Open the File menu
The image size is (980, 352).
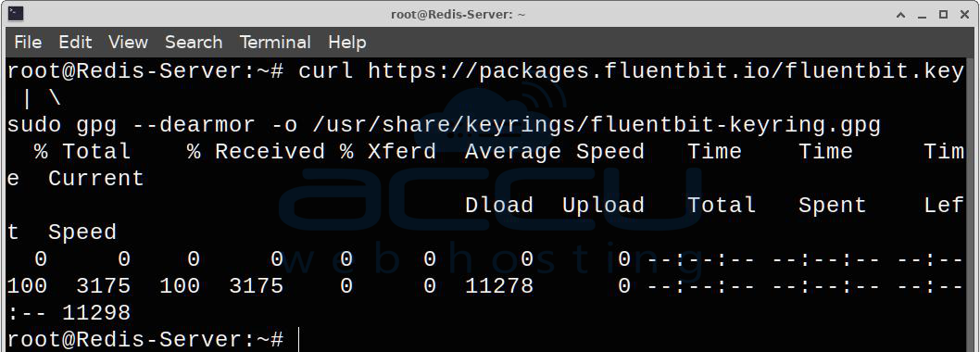tap(28, 43)
